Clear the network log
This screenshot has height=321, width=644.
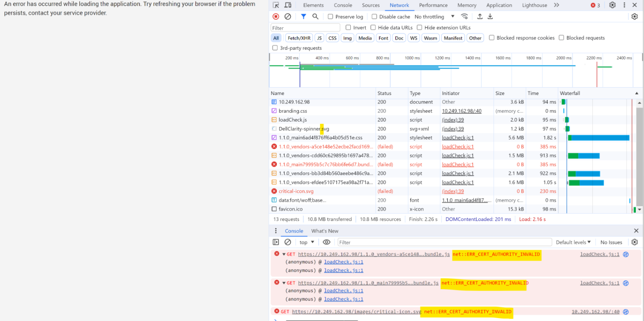click(x=288, y=17)
